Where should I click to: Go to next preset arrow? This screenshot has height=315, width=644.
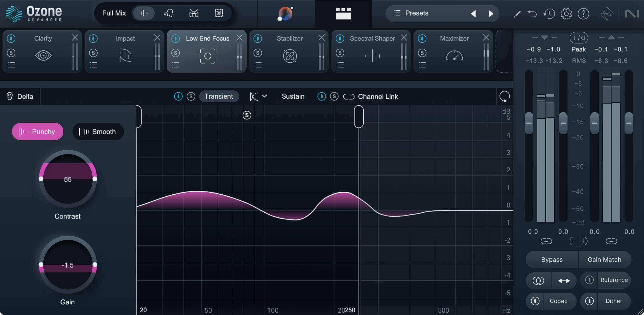(x=491, y=14)
